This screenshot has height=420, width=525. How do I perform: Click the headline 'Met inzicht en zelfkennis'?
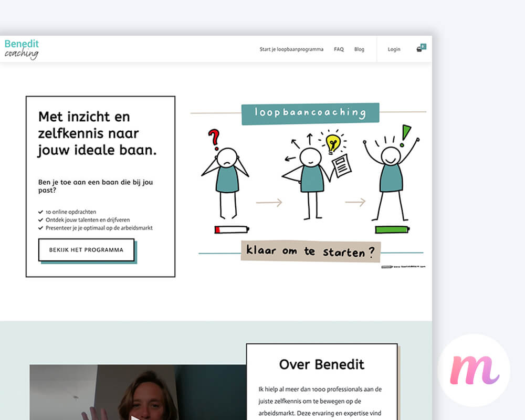tap(97, 133)
